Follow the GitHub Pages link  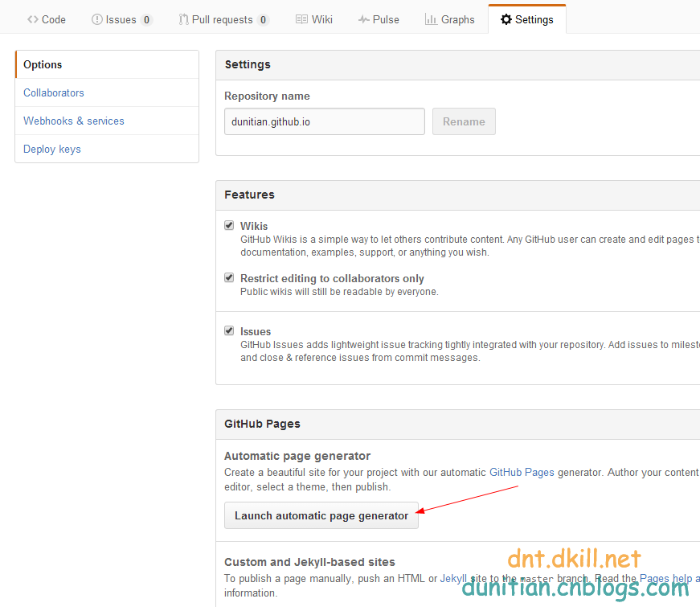pos(522,473)
